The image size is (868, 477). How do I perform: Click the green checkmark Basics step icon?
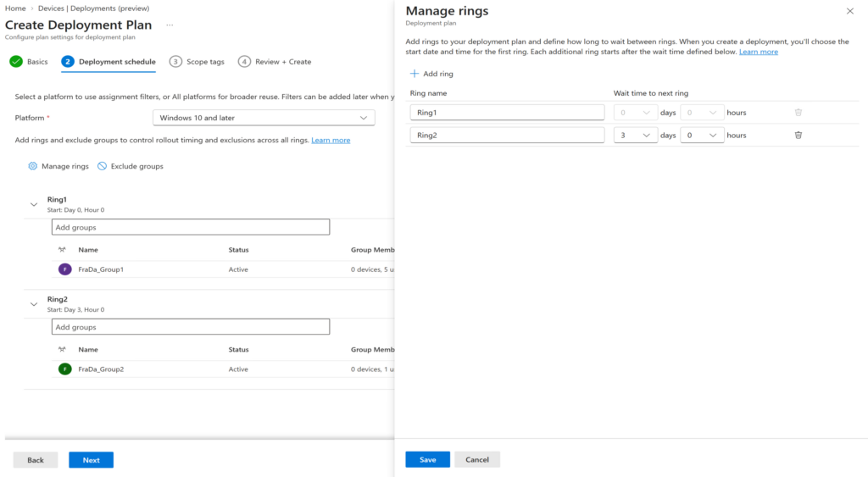point(16,61)
